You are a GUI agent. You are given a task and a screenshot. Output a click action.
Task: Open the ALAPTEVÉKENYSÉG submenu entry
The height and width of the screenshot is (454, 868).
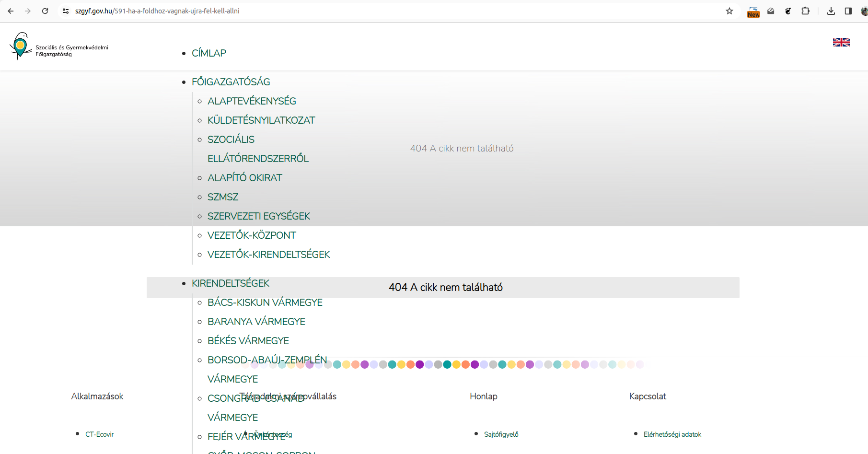252,101
